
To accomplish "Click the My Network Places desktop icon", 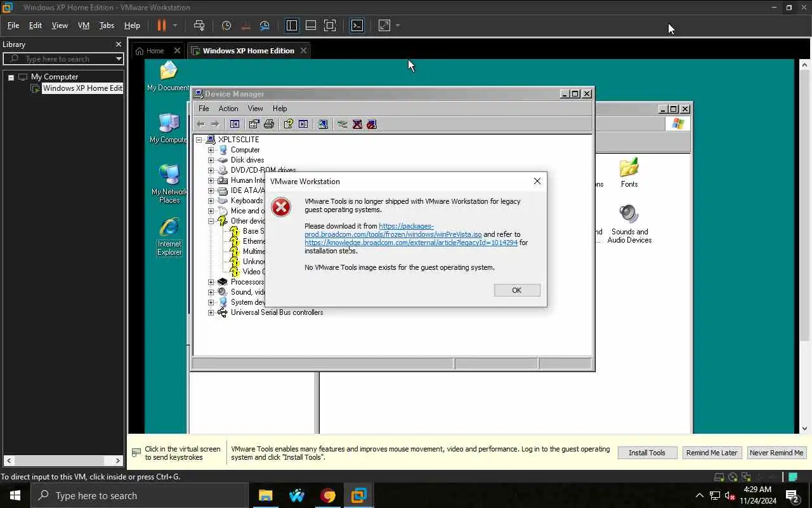I will pyautogui.click(x=169, y=184).
